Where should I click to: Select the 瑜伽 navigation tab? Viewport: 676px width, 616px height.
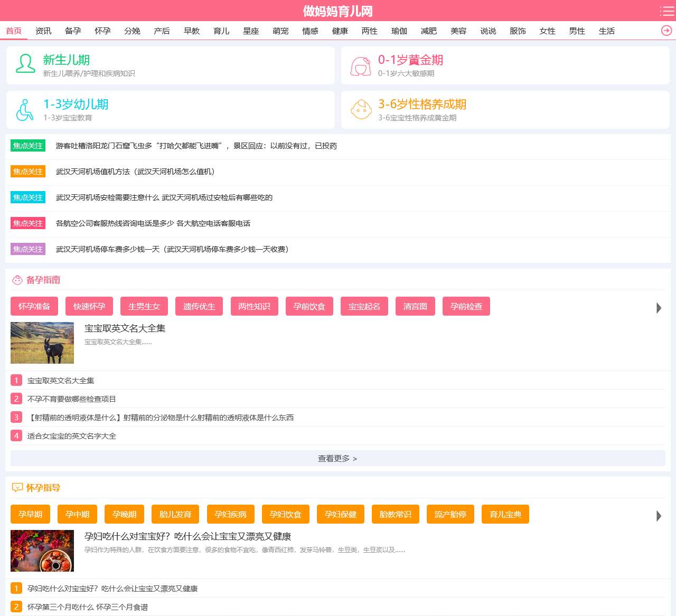tap(399, 31)
